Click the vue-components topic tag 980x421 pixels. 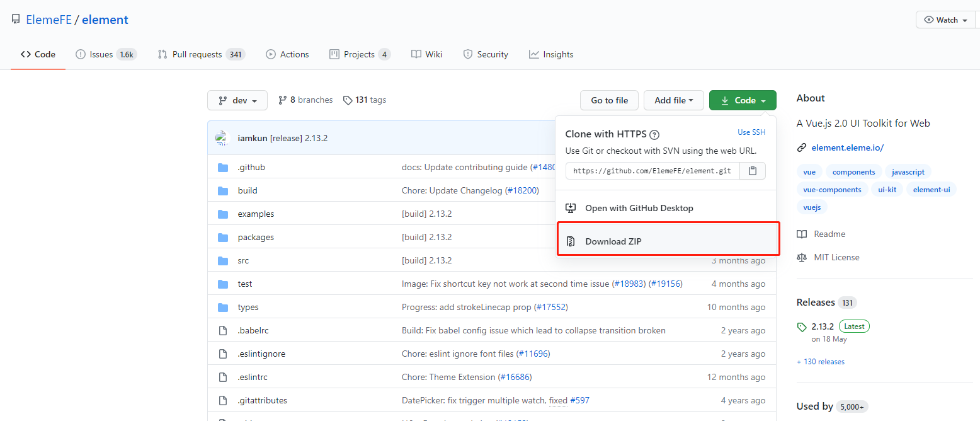tap(832, 190)
